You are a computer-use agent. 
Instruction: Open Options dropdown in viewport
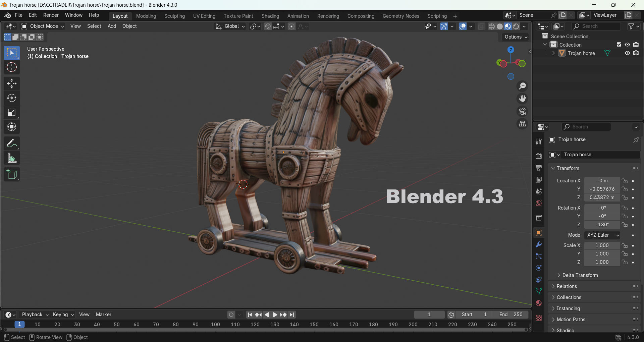tap(516, 37)
